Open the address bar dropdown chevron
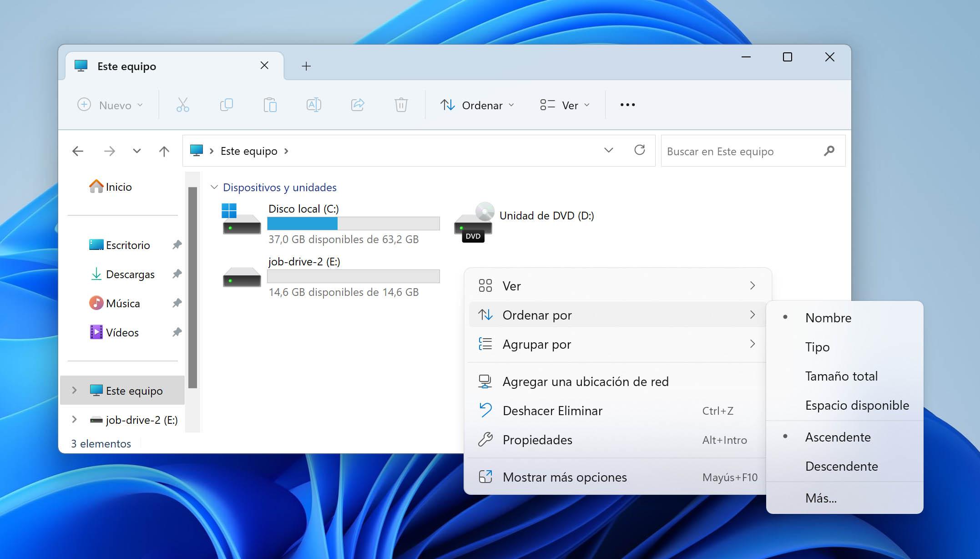Viewport: 980px width, 559px height. click(608, 151)
